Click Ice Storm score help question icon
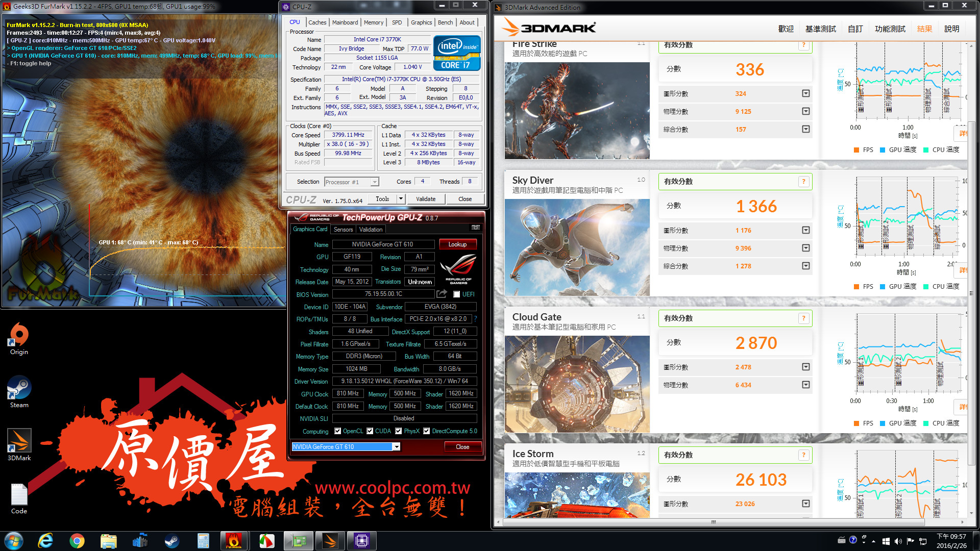The height and width of the screenshot is (551, 980). (x=803, y=455)
